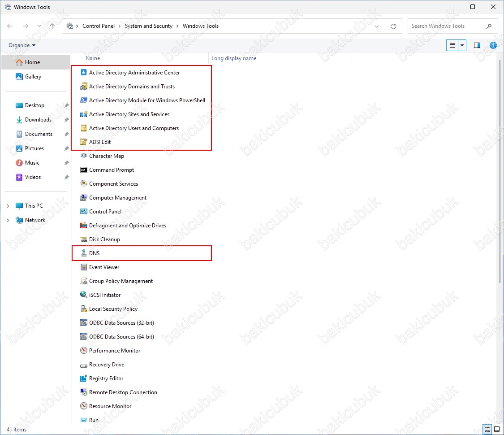
Task: Click the Remote Desktop Connection icon
Action: [x=84, y=392]
